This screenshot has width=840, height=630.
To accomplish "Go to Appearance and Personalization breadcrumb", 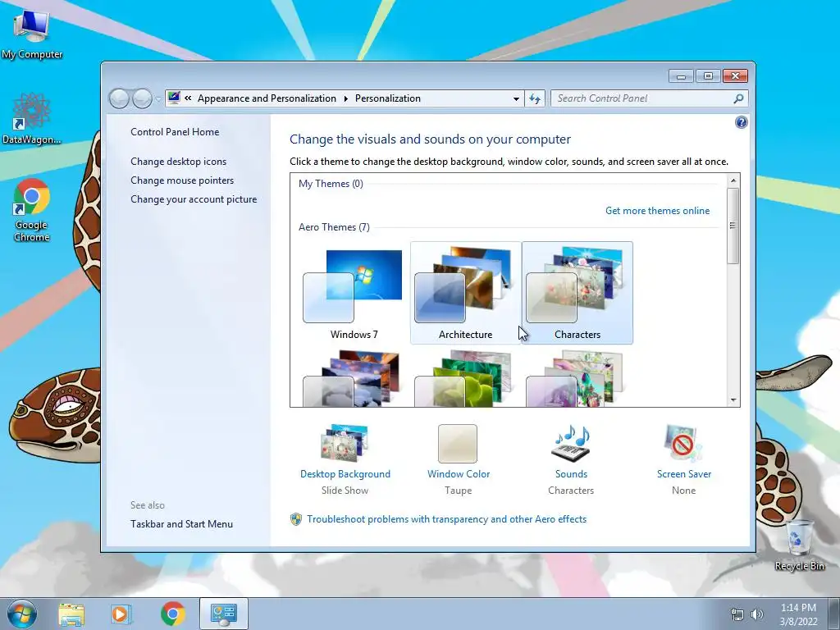I will click(267, 98).
